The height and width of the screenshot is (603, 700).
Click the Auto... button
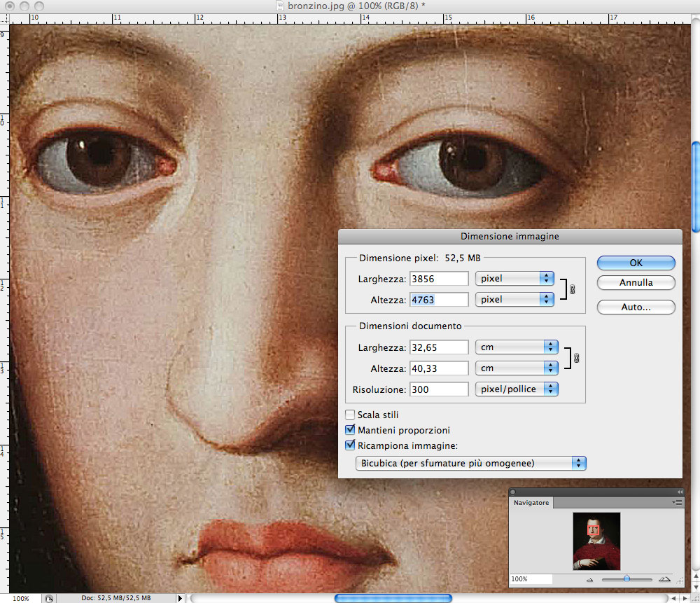coord(636,307)
